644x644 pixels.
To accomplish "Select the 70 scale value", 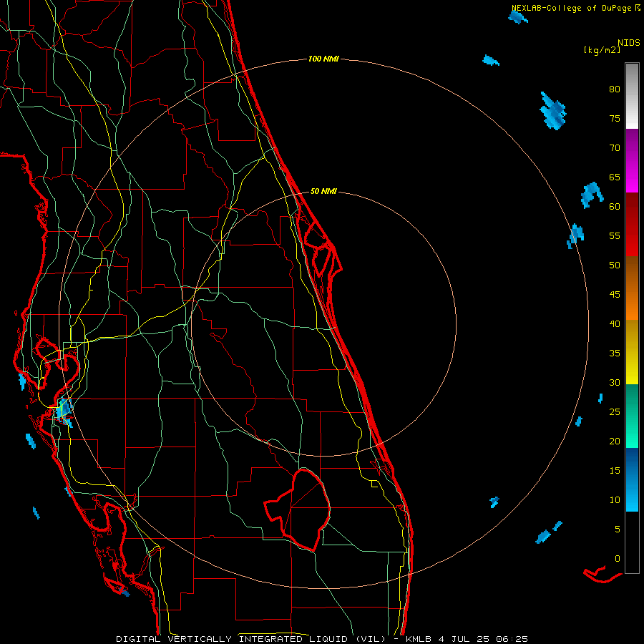I will point(615,148).
